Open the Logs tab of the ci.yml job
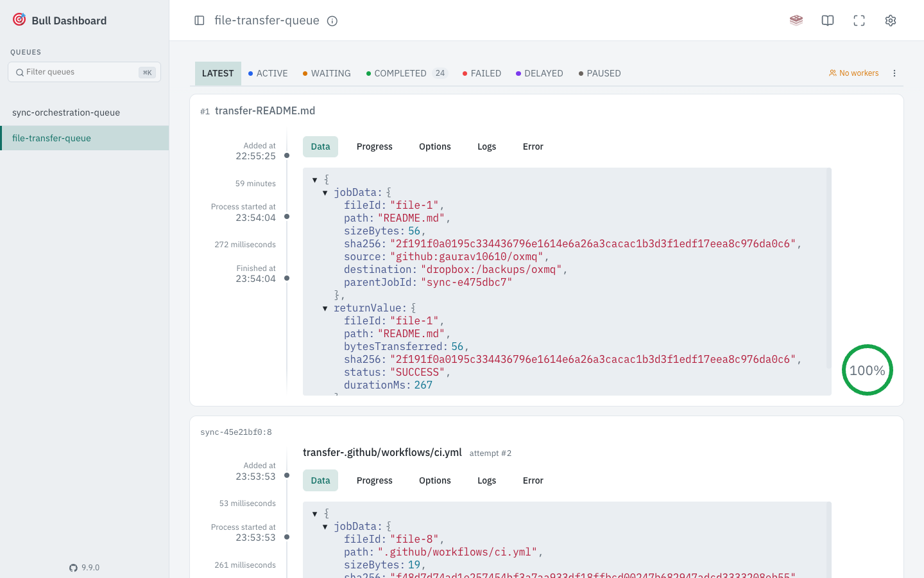924x578 pixels. click(487, 480)
